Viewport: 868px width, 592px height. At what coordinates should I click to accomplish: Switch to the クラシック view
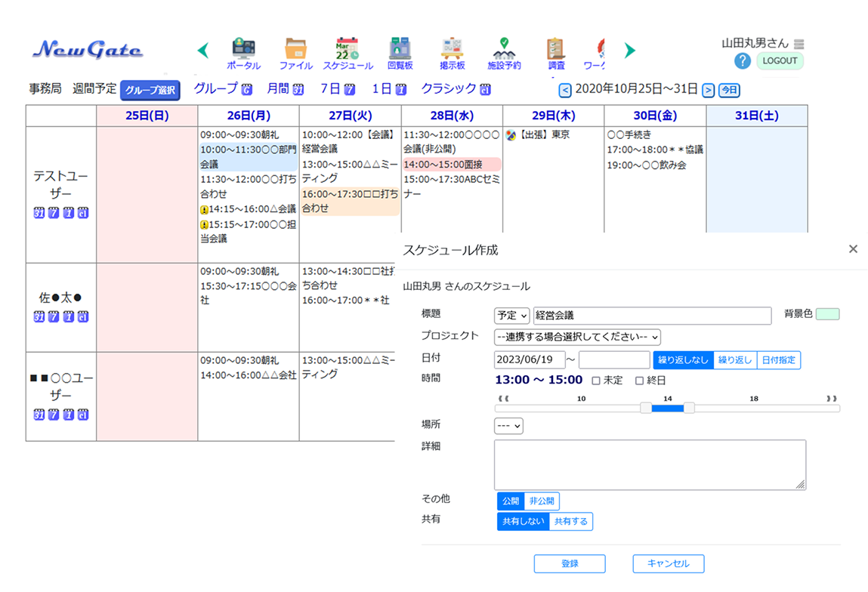pos(456,89)
